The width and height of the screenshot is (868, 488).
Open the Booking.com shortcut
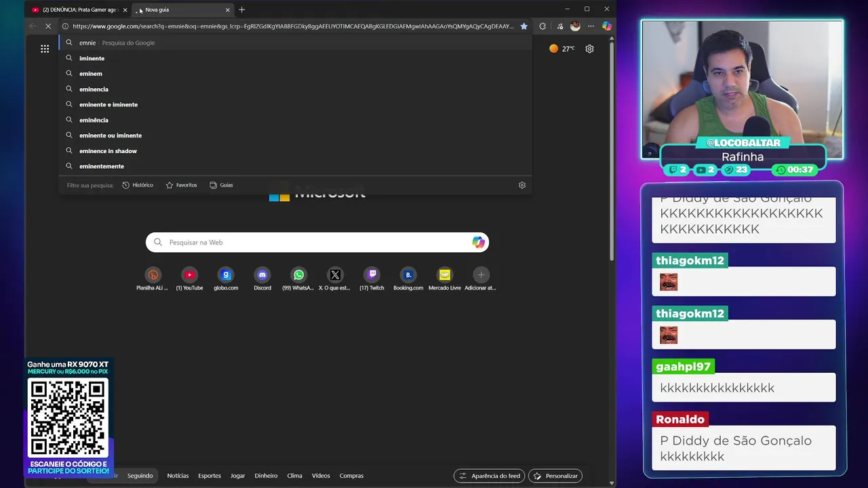pyautogui.click(x=408, y=279)
